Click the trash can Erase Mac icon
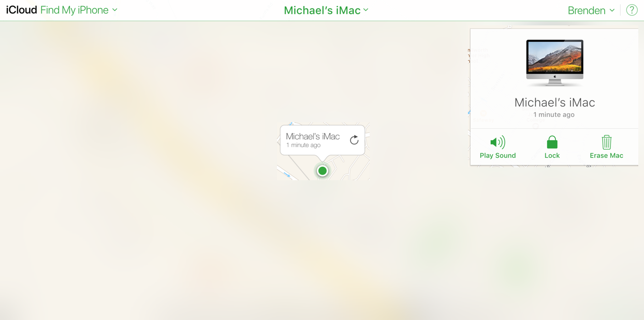Viewport: 644px width, 320px height. 606,142
